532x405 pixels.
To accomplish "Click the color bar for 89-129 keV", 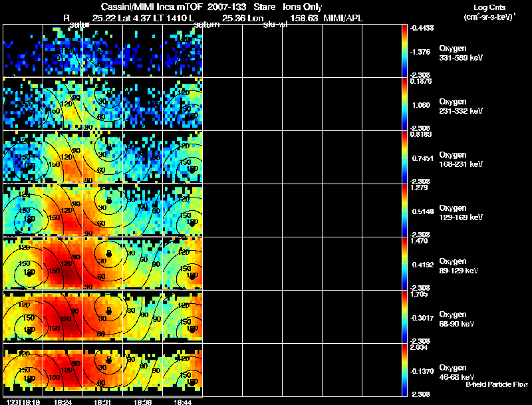I will tap(404, 263).
